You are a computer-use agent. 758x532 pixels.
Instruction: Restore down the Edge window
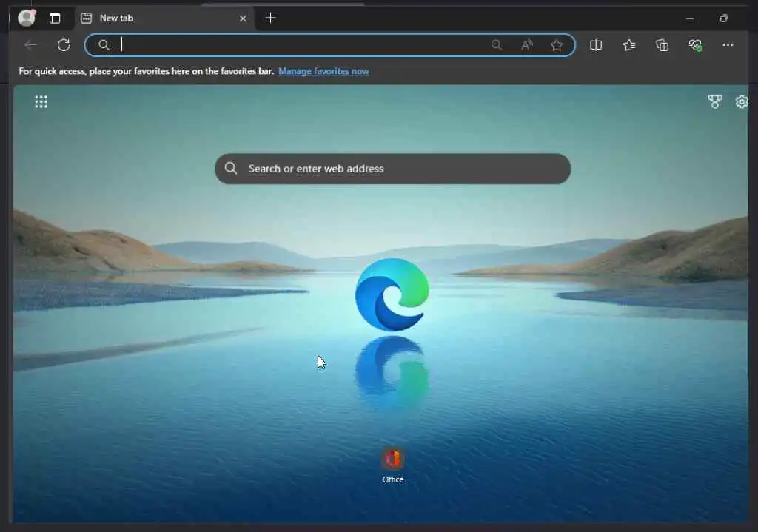point(724,18)
